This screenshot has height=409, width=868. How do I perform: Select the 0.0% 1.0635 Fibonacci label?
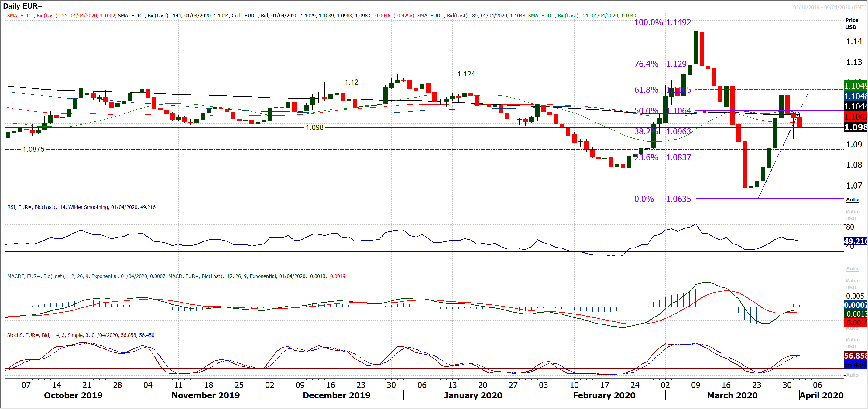(662, 199)
